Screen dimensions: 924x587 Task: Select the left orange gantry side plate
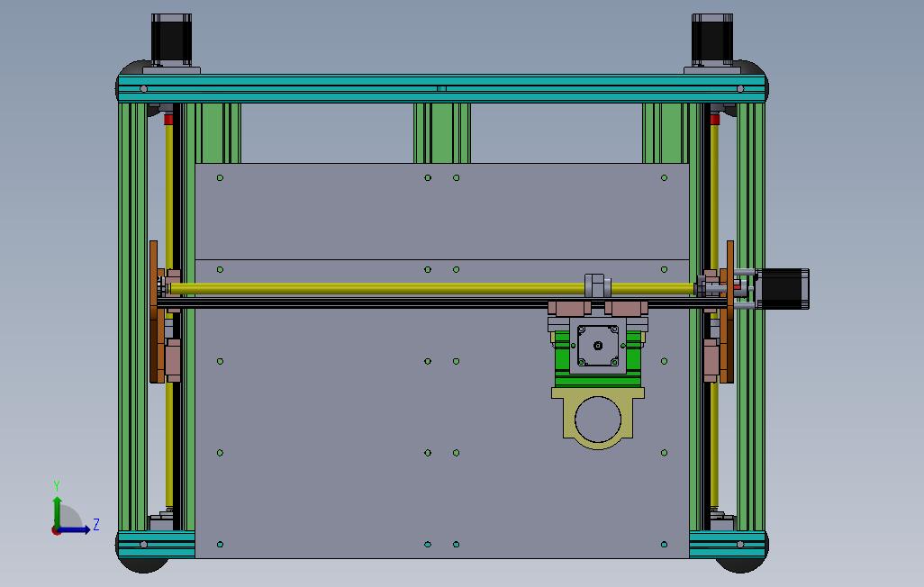click(154, 312)
